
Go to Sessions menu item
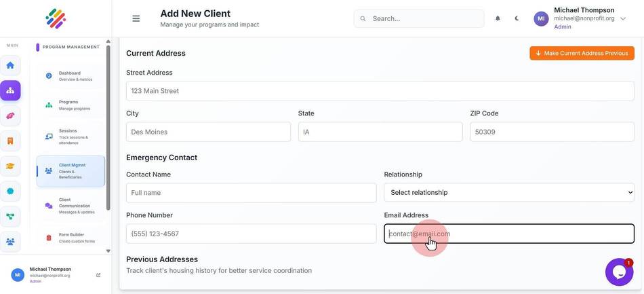coord(71,136)
